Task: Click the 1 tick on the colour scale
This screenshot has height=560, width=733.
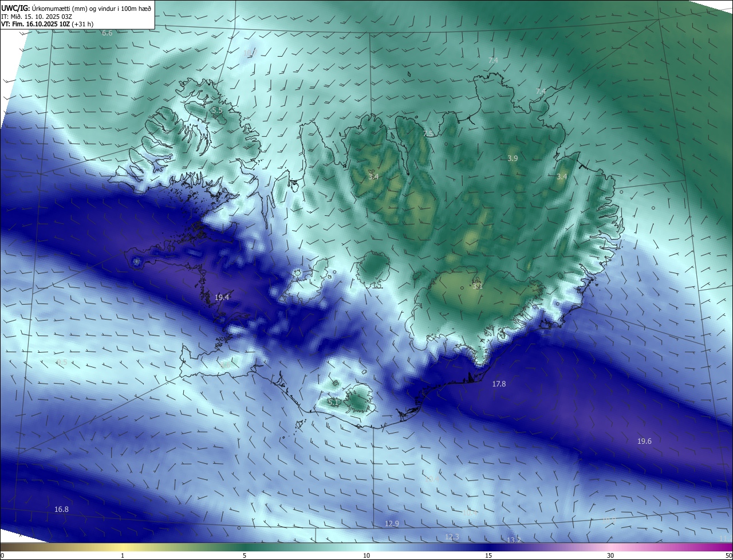Action: 123,555
